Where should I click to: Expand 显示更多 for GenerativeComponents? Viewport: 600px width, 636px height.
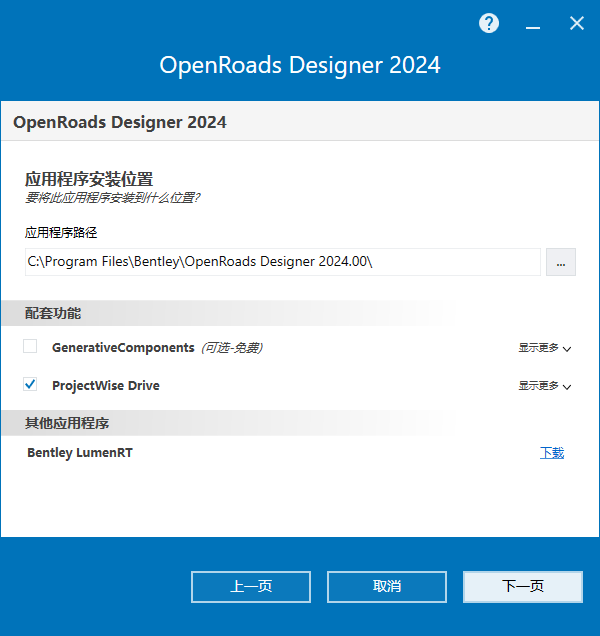click(545, 348)
